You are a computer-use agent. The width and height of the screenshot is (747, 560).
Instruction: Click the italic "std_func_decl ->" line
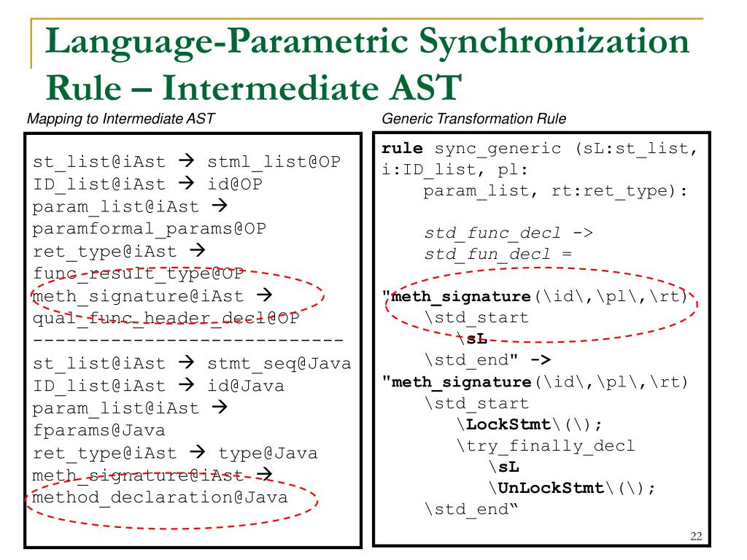tap(508, 233)
